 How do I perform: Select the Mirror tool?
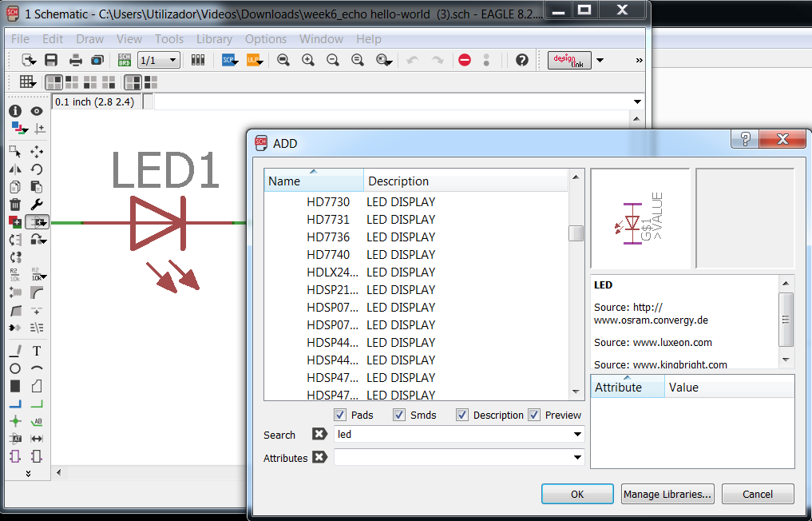15,169
